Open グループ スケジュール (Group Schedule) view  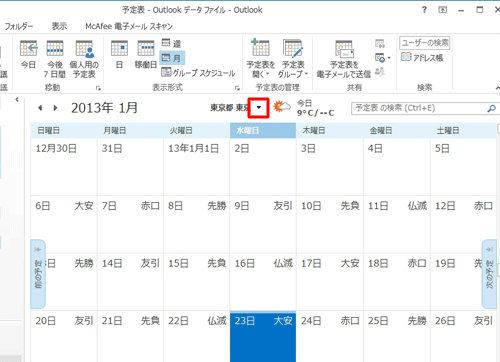coord(198,72)
